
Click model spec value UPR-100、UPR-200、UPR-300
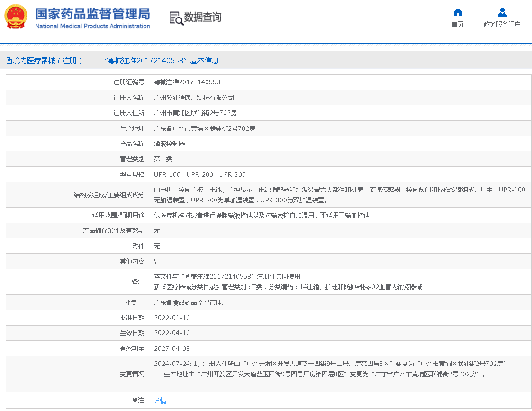tap(200, 174)
